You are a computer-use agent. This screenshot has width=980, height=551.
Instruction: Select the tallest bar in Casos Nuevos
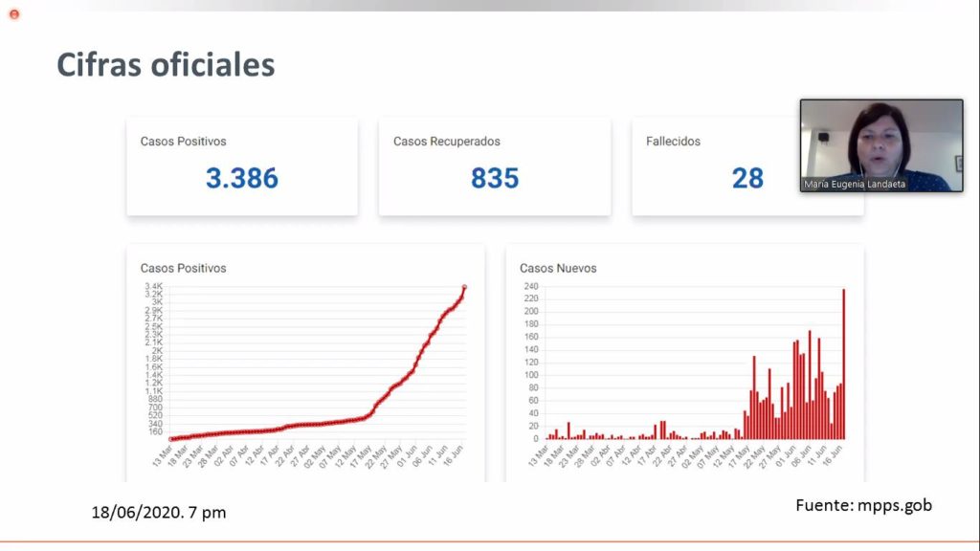(843, 364)
